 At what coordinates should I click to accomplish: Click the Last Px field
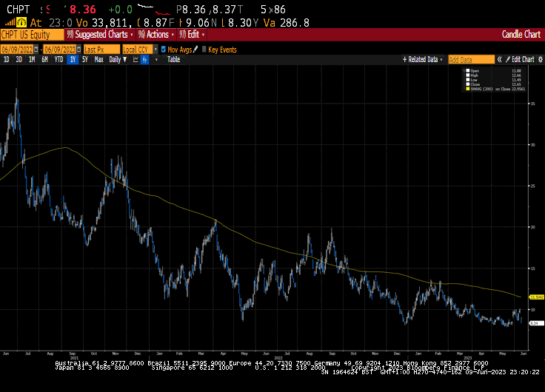pyautogui.click(x=101, y=50)
